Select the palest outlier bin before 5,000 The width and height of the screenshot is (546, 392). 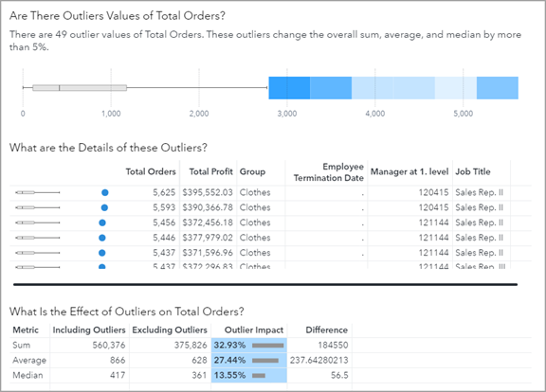click(x=455, y=88)
